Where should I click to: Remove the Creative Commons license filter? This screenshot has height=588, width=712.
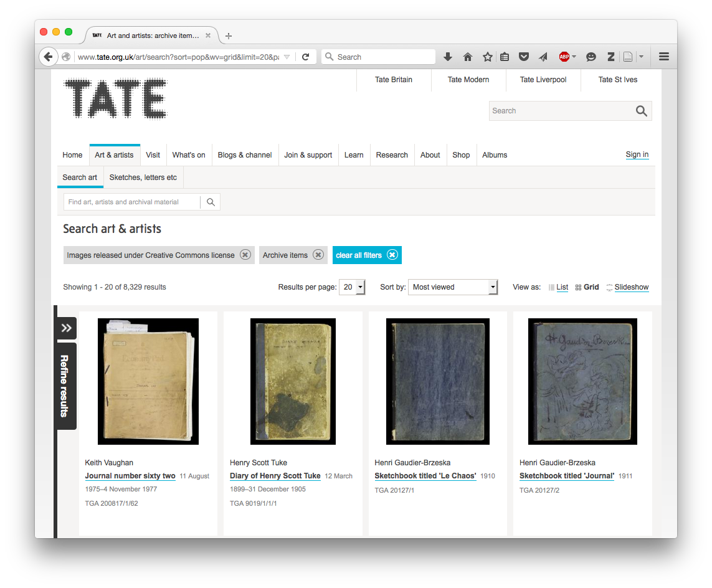point(245,255)
